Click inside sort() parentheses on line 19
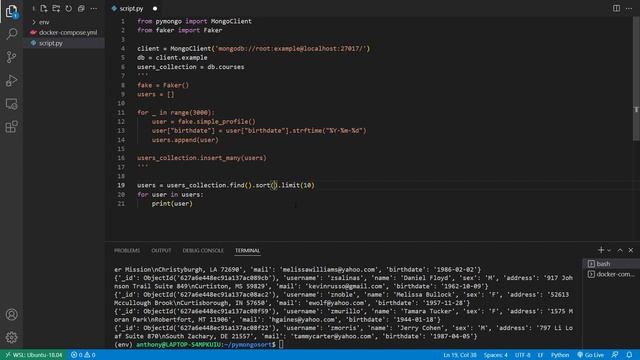The image size is (640, 360). tap(274, 185)
